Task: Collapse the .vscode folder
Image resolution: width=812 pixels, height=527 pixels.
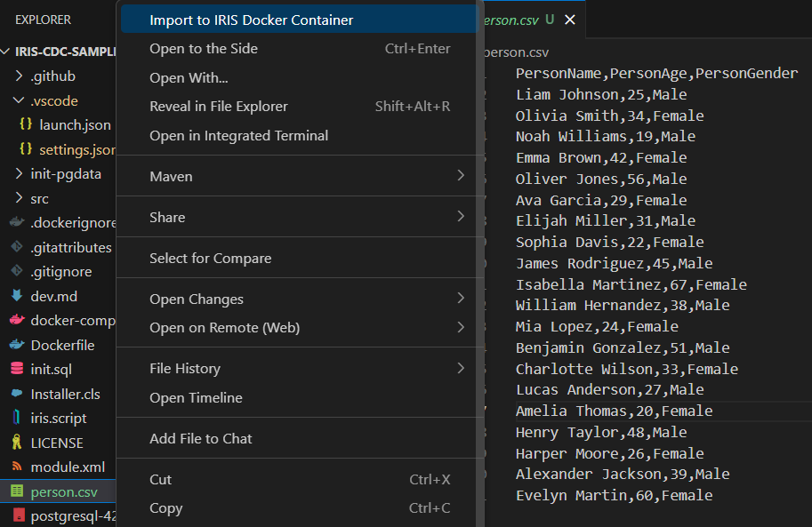Action: pos(20,101)
